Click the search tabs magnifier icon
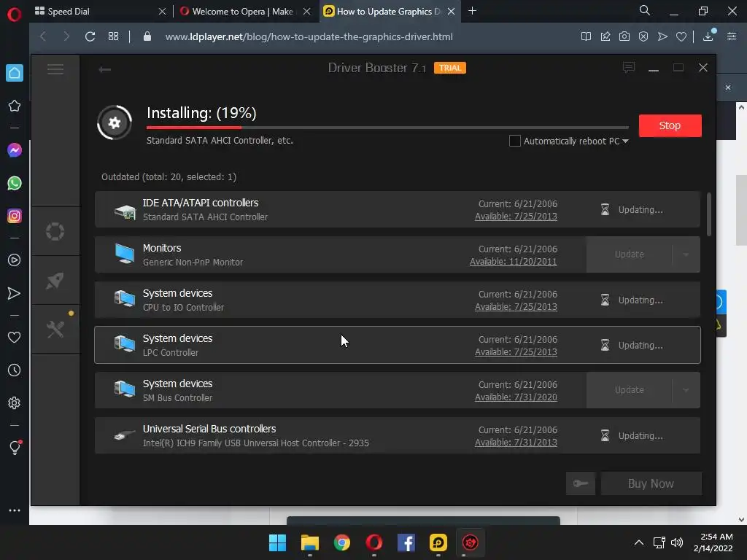This screenshot has width=747, height=560. coord(645,10)
